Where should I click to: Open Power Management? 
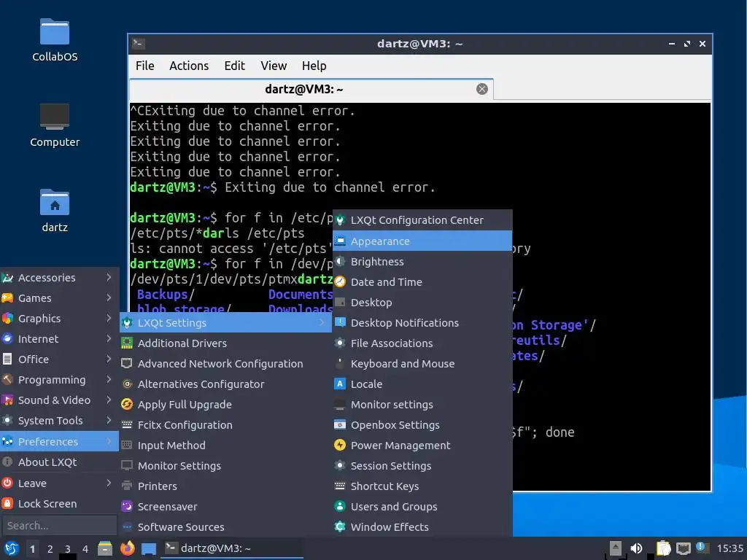point(422,446)
